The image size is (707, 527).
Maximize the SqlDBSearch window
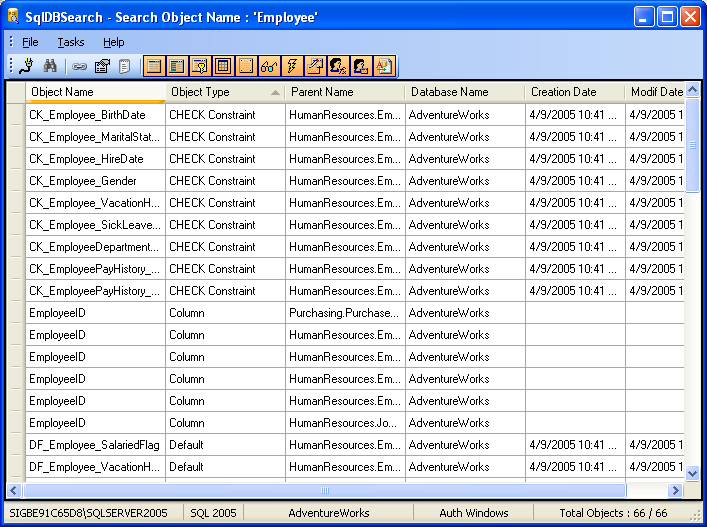pos(667,17)
